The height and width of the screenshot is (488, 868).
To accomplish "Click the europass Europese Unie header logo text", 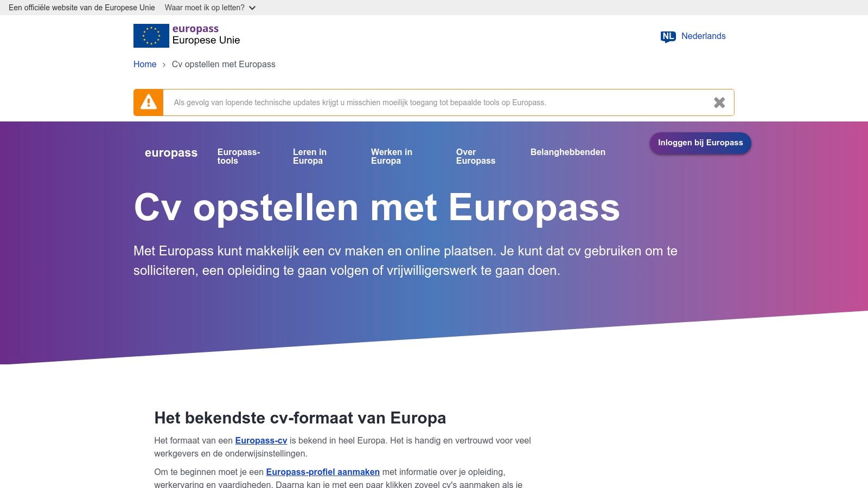I will click(x=206, y=35).
